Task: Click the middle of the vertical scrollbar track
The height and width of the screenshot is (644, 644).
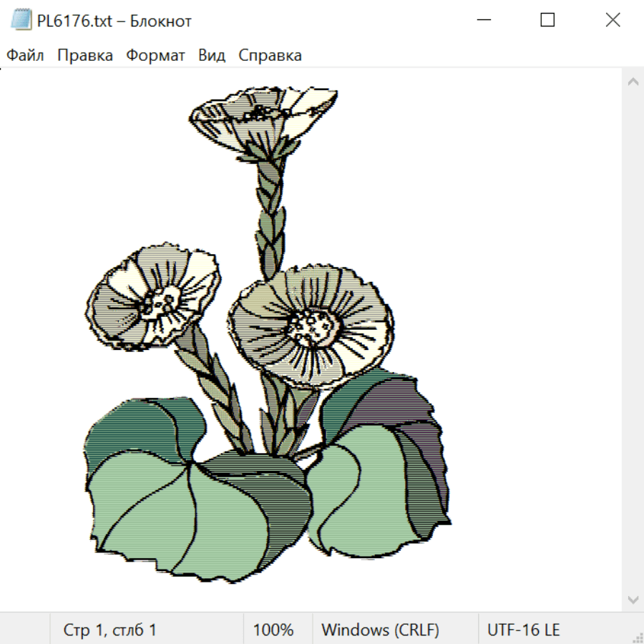Action: [633, 340]
